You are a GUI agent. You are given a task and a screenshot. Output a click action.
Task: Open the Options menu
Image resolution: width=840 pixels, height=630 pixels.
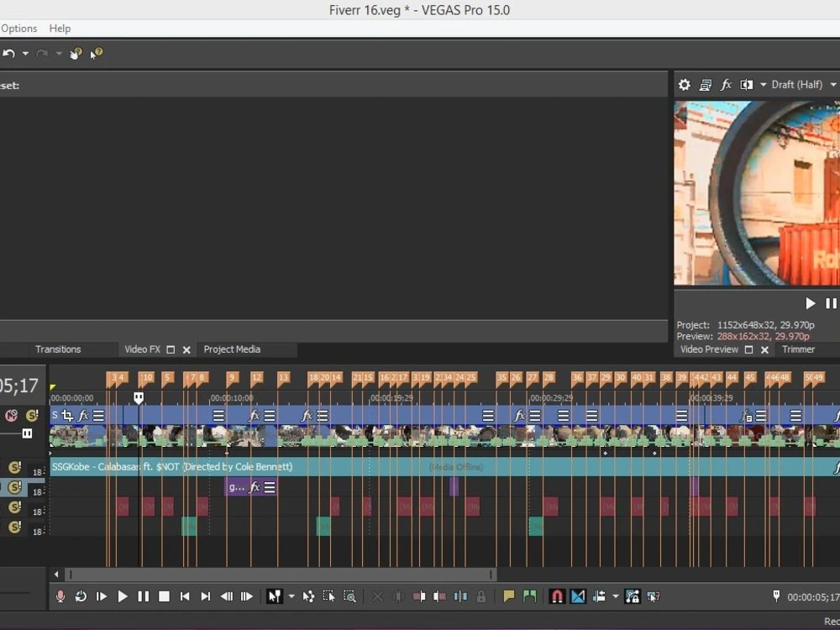(x=18, y=28)
